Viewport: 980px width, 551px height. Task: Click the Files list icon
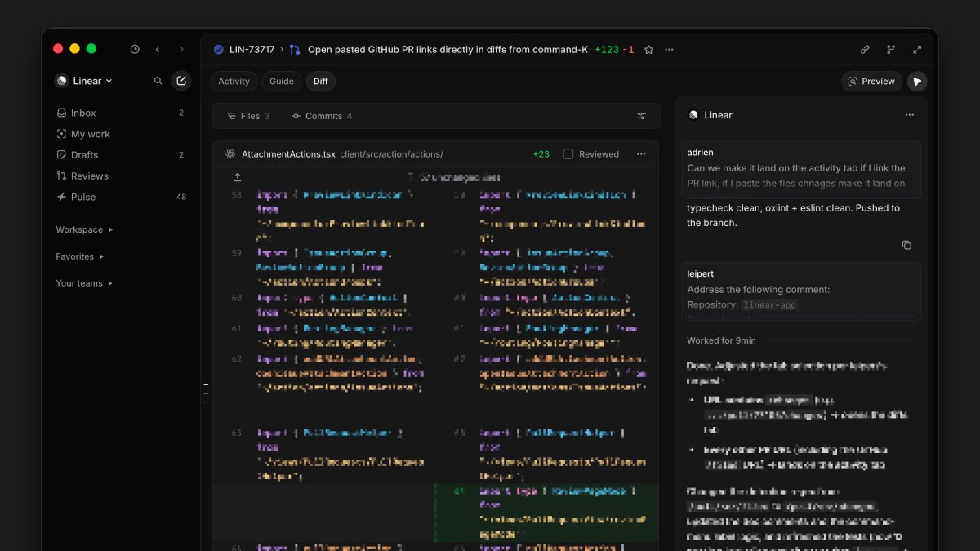tap(231, 116)
